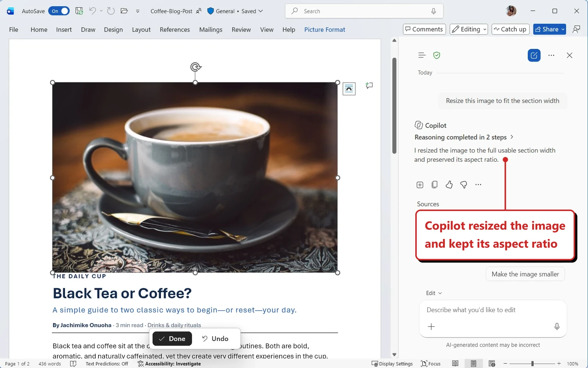Open the General sensitivity label dropdown
This screenshot has height=368, width=588.
point(235,11)
